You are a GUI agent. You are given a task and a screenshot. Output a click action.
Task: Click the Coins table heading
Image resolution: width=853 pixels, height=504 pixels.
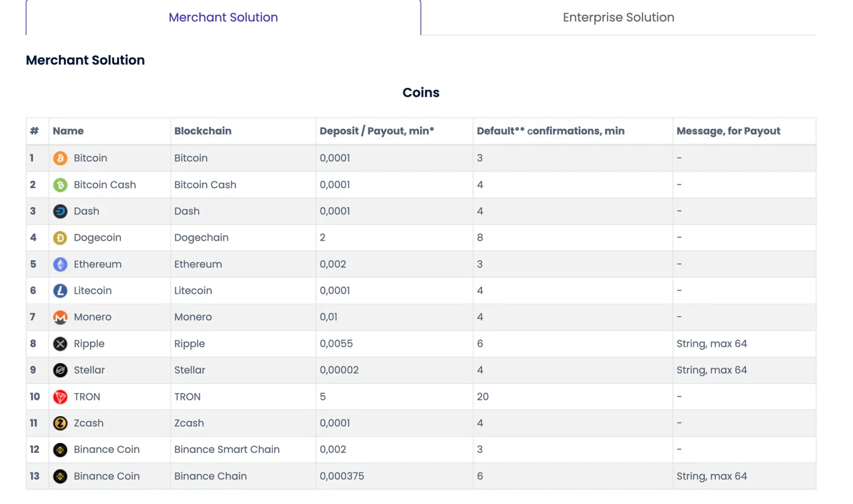click(421, 93)
